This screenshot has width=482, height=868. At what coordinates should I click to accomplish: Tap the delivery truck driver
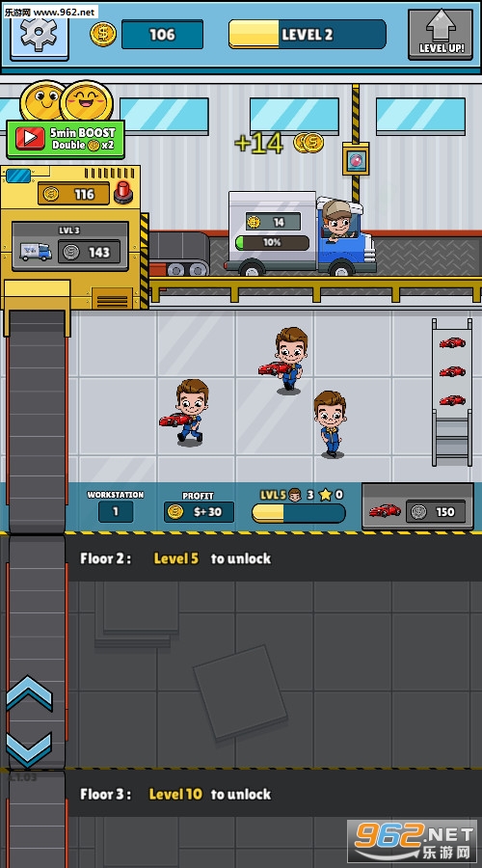(336, 222)
